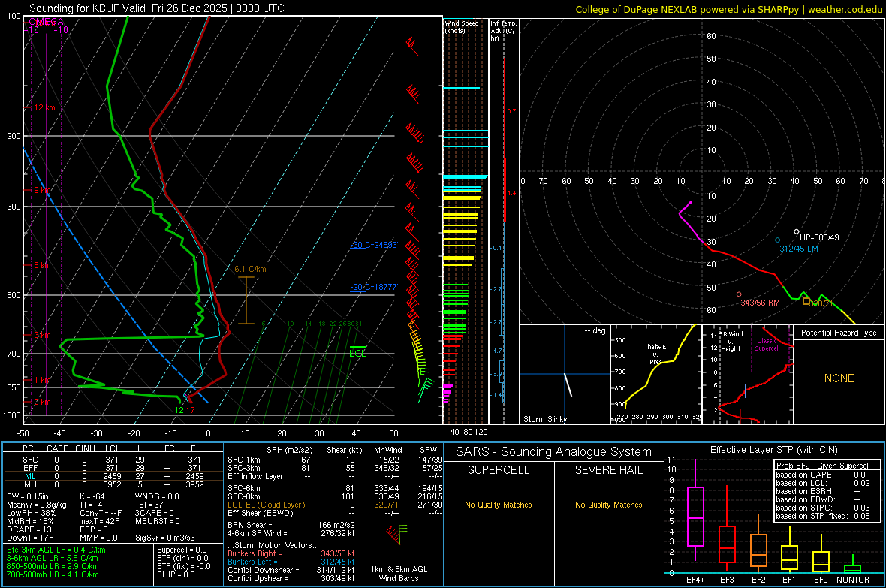Click the 9 km height marker
Image resolution: width=886 pixels, height=588 pixels.
point(42,190)
